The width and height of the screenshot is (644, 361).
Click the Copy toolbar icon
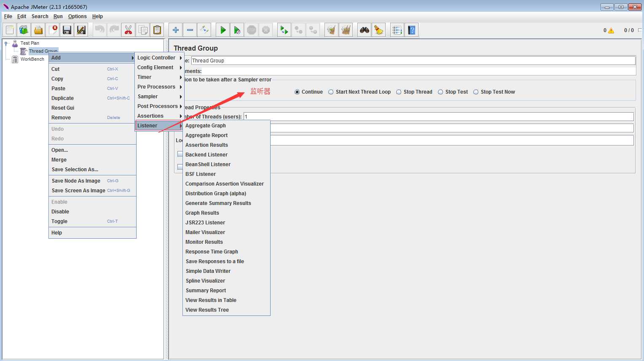(x=143, y=30)
